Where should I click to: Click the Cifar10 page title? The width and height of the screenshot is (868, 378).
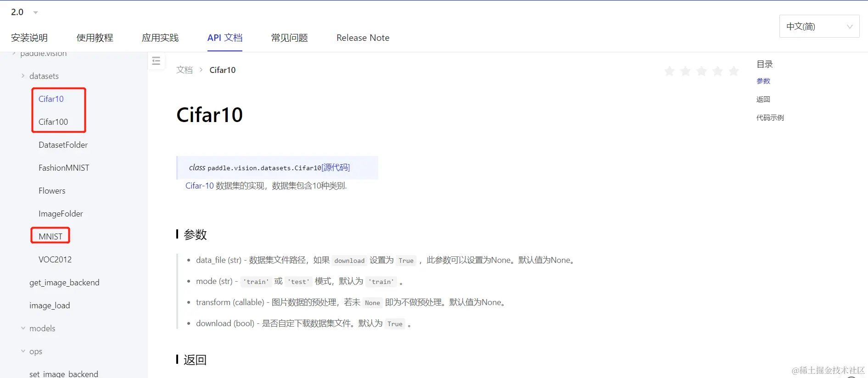(209, 115)
